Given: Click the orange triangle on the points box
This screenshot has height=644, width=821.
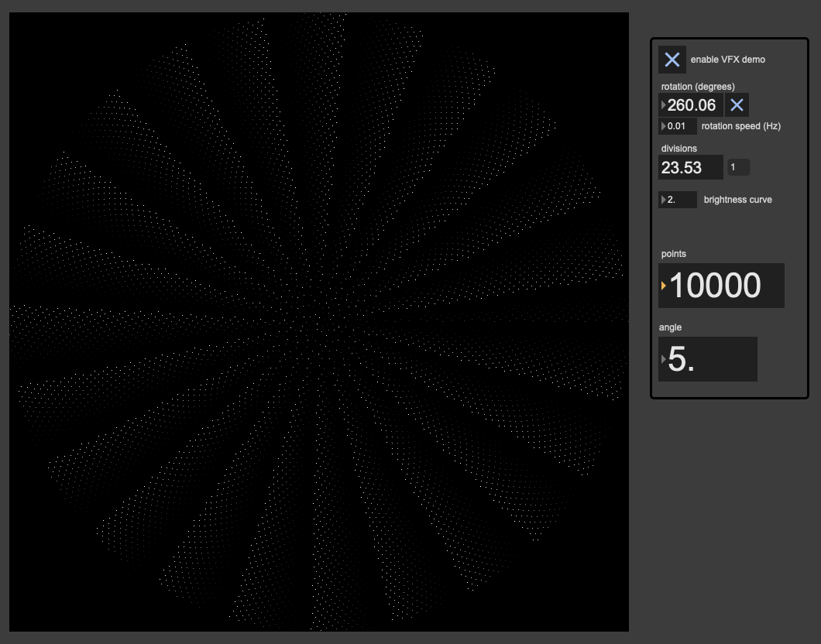Looking at the screenshot, I should tap(664, 286).
